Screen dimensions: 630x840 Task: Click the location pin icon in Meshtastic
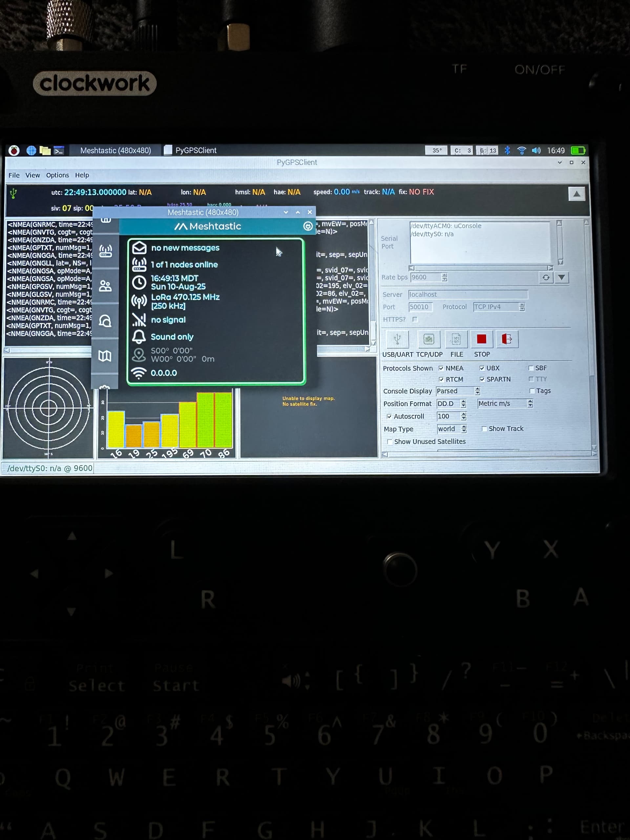click(139, 355)
